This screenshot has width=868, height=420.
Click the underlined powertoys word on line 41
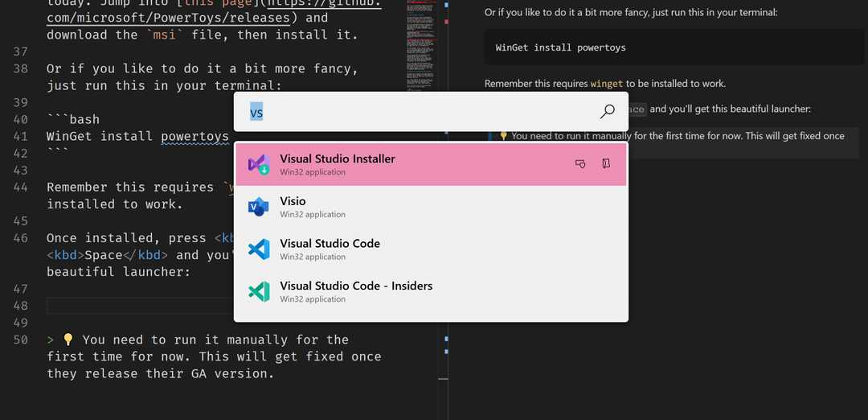(194, 136)
